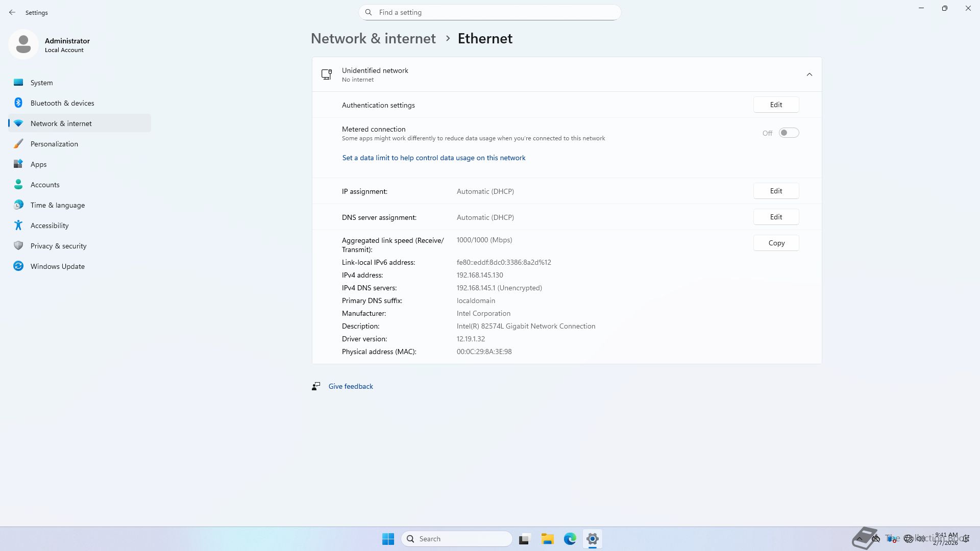The height and width of the screenshot is (551, 980).
Task: Edit DNS server assignment
Action: pos(776,217)
